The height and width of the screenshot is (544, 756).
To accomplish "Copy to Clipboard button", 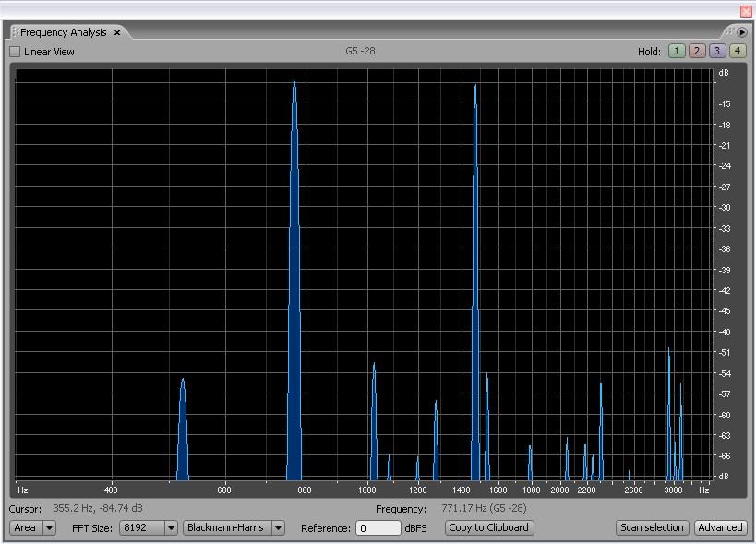I will (x=488, y=527).
